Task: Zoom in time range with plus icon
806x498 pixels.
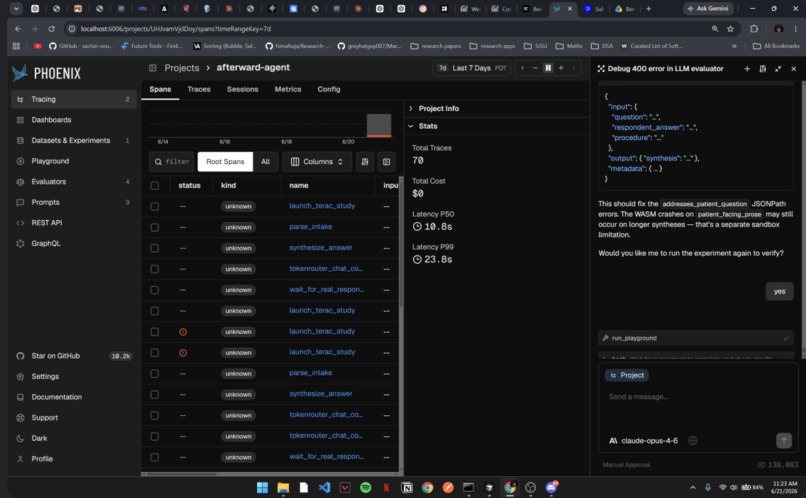Action: click(561, 68)
